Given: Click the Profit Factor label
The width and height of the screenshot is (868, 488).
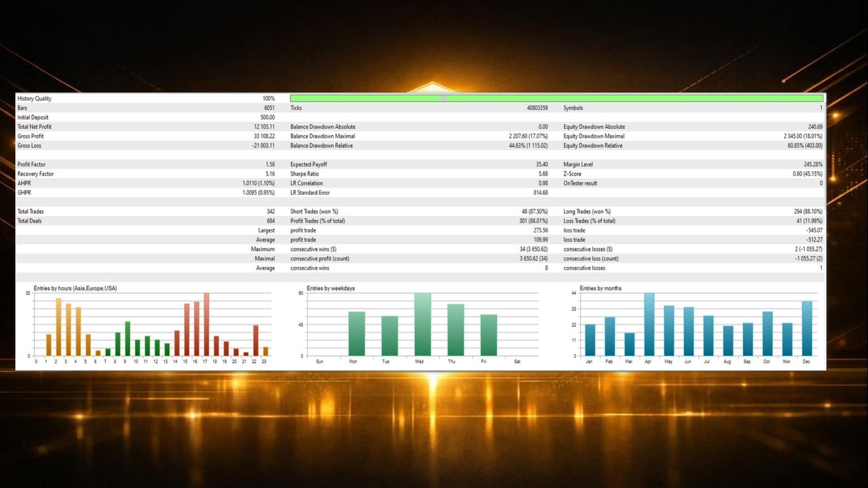Looking at the screenshot, I should [x=31, y=164].
